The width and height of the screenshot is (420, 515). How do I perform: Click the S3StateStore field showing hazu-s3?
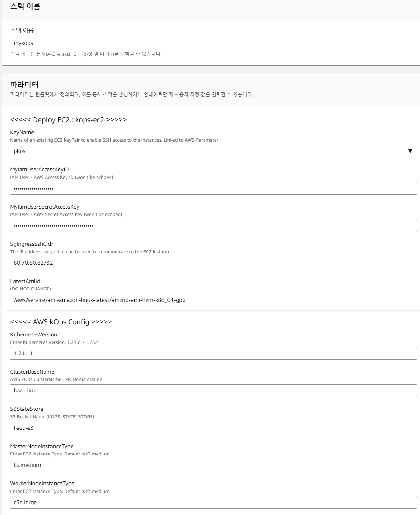(x=213, y=428)
